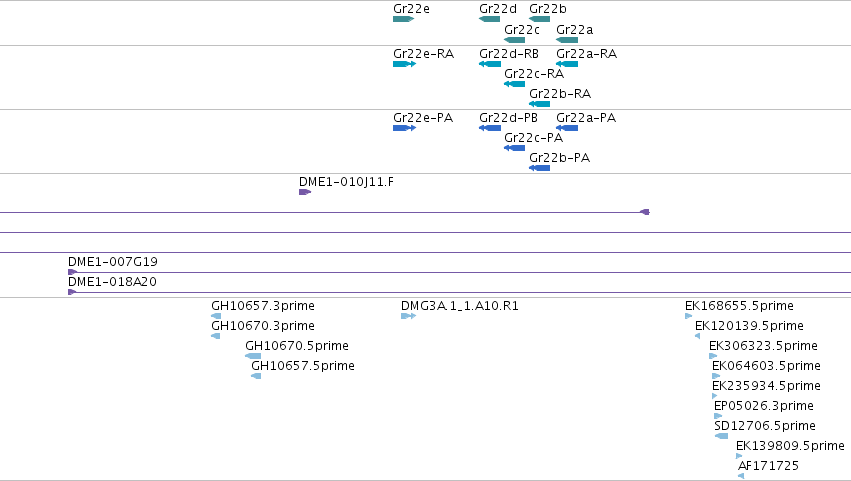Click the purple clone end marker glyph

[x=645, y=212]
